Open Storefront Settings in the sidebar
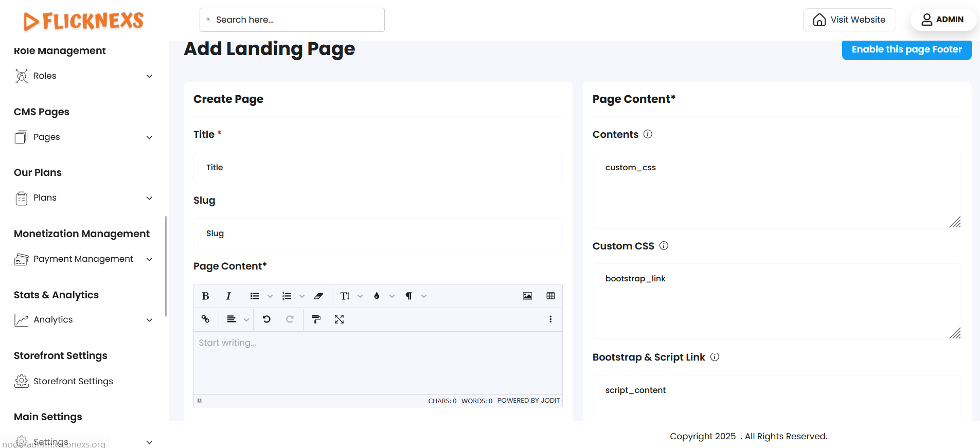 tap(73, 381)
